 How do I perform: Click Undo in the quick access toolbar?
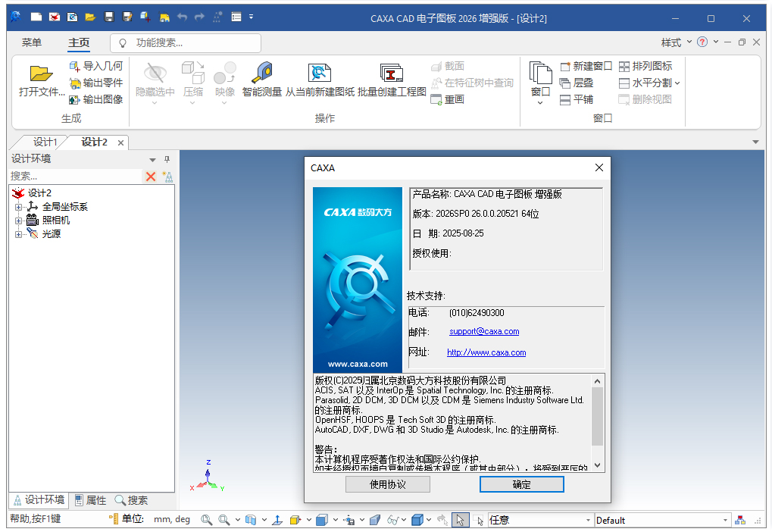tap(180, 16)
